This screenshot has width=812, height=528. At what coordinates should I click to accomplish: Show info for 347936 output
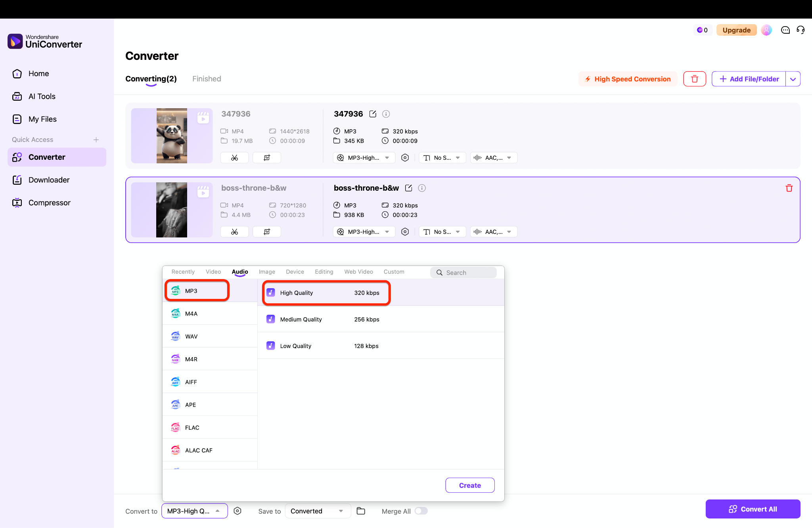click(386, 114)
